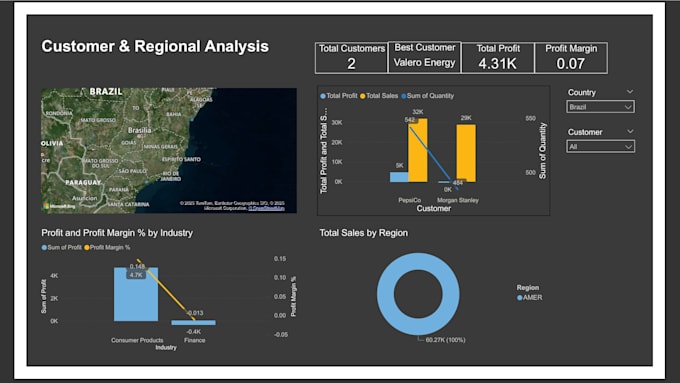Click the 32K sales data label
The width and height of the screenshot is (680, 383).
(x=418, y=112)
